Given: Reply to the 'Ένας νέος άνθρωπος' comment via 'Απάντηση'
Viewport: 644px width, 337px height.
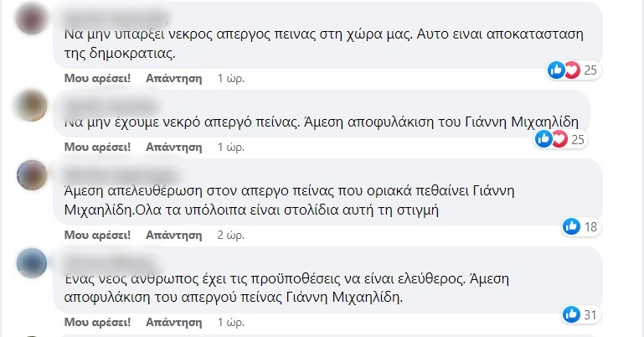Looking at the screenshot, I should (174, 323).
